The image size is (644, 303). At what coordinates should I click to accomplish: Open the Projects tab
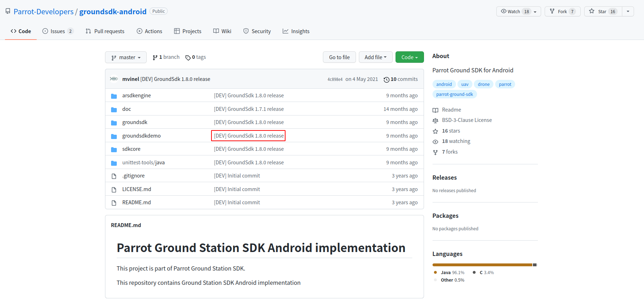[x=188, y=31]
